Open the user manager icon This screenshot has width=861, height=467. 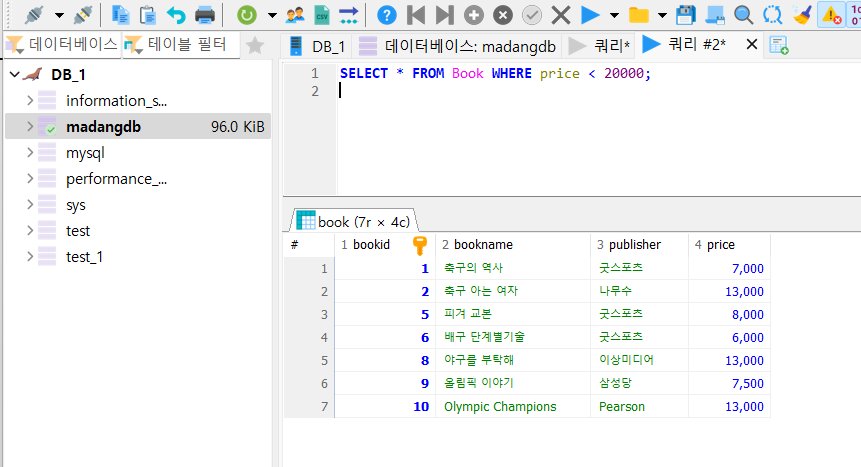pyautogui.click(x=295, y=15)
